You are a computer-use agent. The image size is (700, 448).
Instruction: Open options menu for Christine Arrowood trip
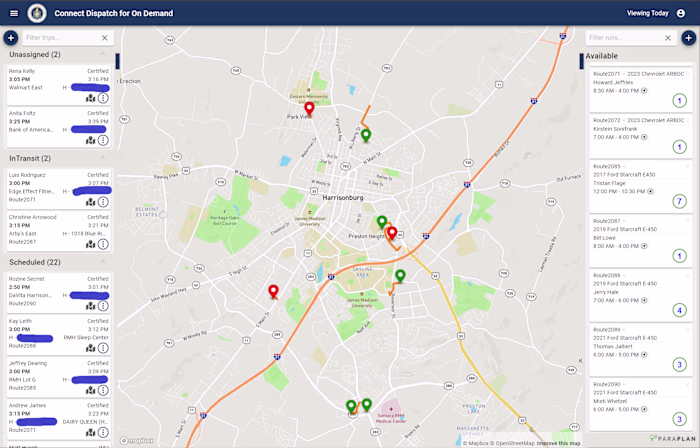pyautogui.click(x=103, y=244)
